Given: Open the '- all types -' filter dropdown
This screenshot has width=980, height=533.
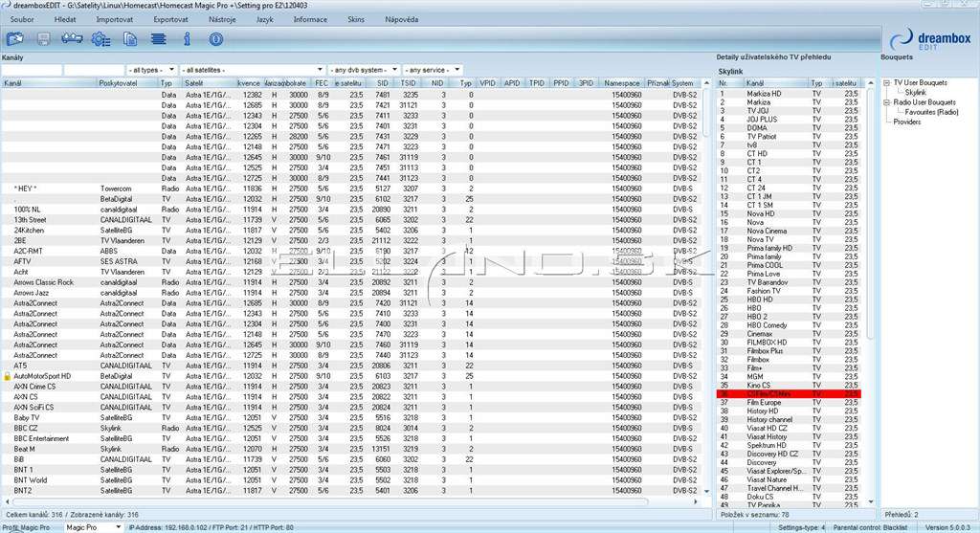Looking at the screenshot, I should click(x=151, y=70).
